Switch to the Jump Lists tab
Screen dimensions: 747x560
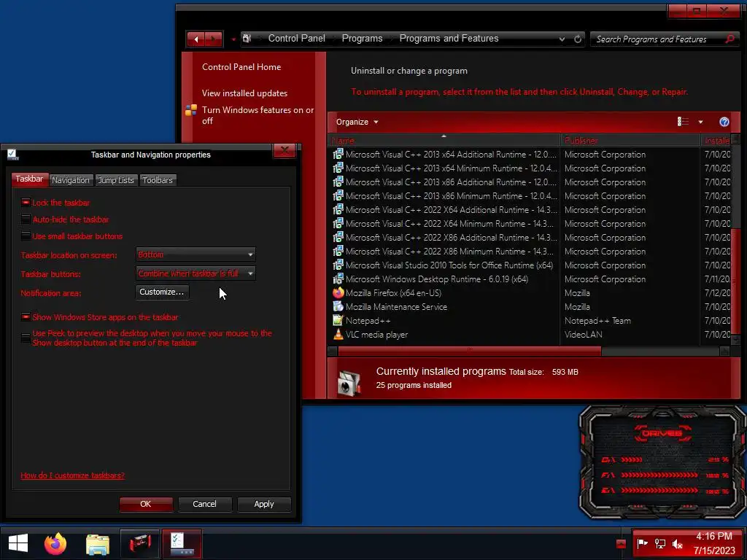pos(116,180)
